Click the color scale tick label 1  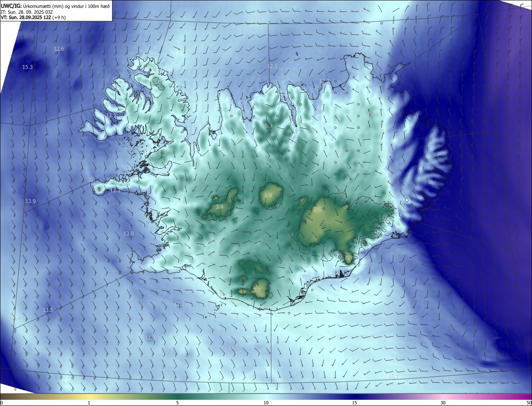[x=89, y=403]
